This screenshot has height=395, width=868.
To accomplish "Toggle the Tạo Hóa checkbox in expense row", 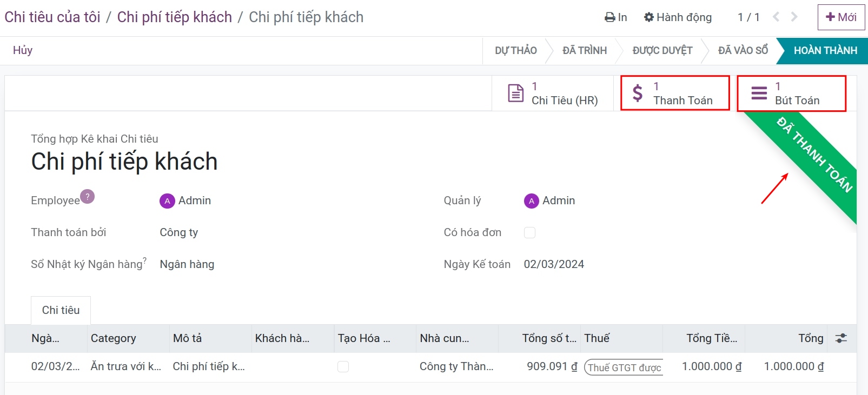I will point(343,366).
